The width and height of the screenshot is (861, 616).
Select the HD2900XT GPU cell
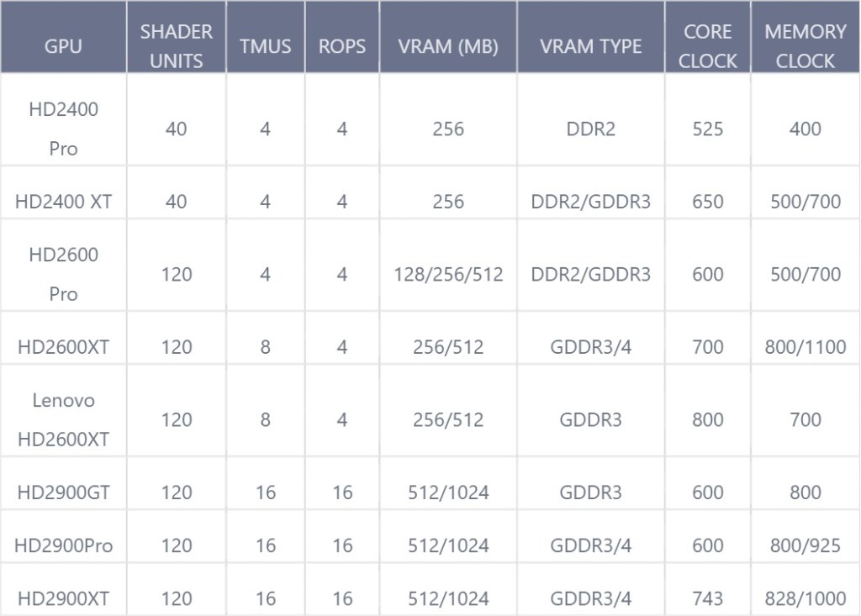(63, 599)
